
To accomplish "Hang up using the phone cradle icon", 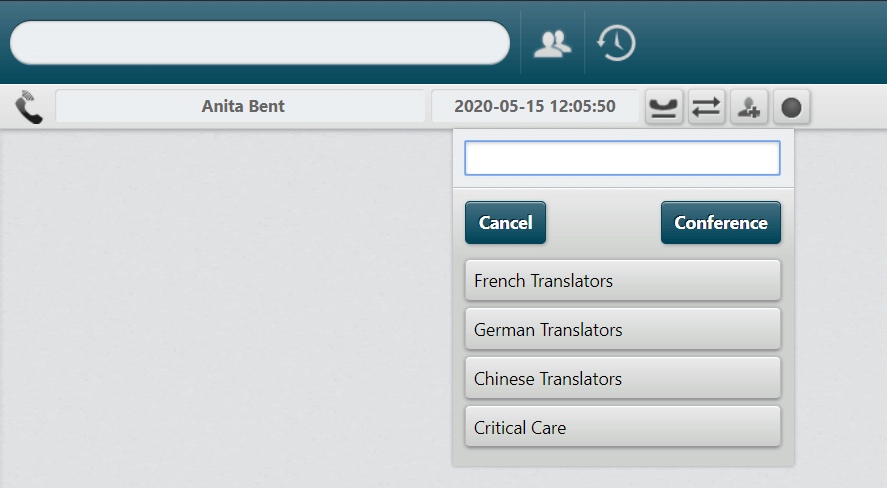I will [x=664, y=107].
